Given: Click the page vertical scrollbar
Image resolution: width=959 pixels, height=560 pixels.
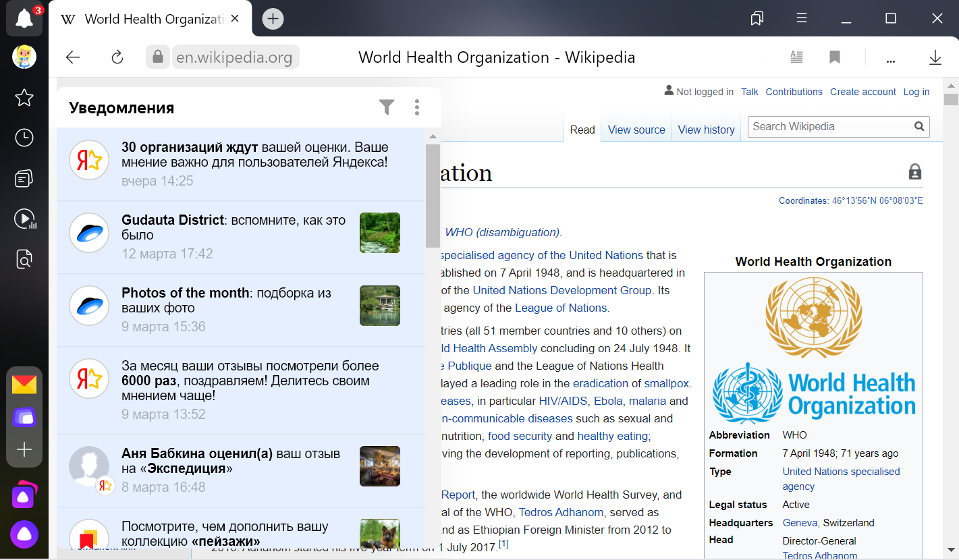Looking at the screenshot, I should (952, 100).
